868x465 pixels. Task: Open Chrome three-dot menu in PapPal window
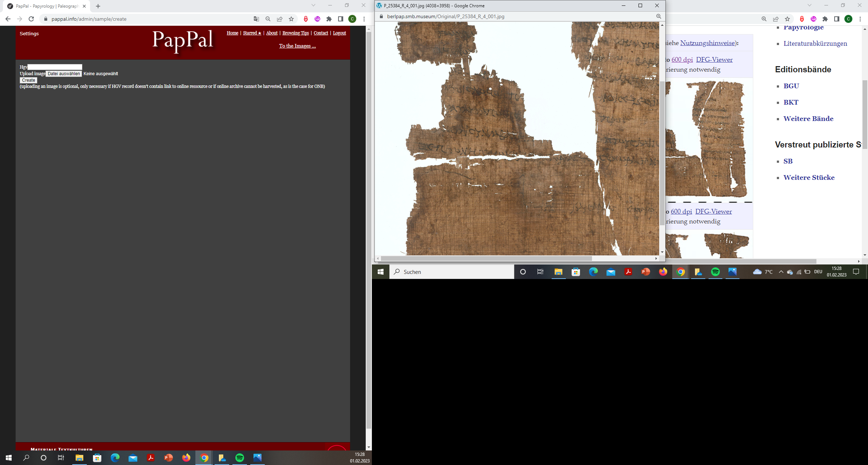coord(364,19)
